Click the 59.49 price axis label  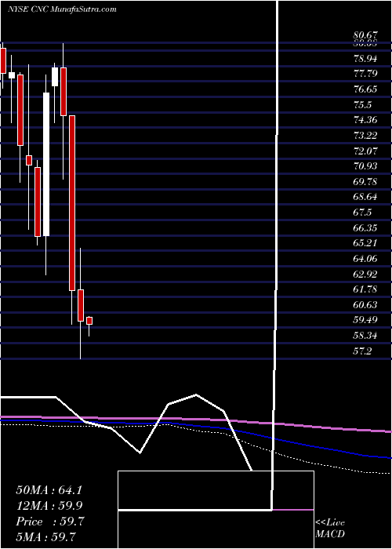(365, 320)
